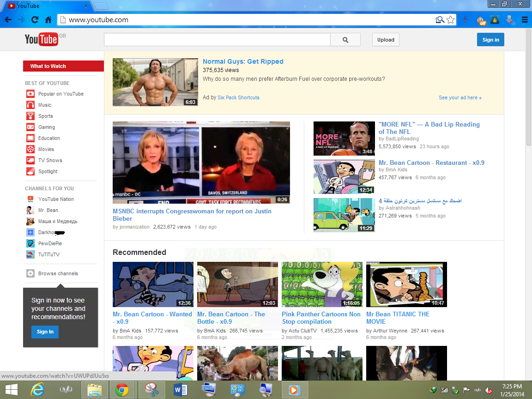Open the Mr. Bean channel avatar
This screenshot has width=532, height=399.
30,211
